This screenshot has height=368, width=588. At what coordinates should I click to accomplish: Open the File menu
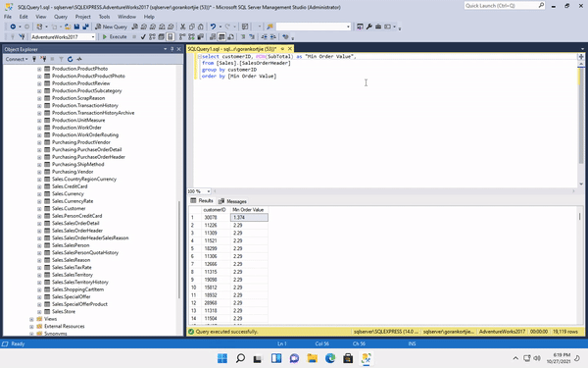[8, 17]
